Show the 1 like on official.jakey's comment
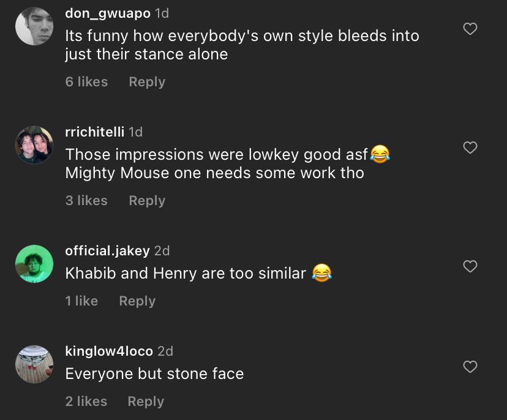Viewport: 507px width, 420px height. [x=81, y=301]
